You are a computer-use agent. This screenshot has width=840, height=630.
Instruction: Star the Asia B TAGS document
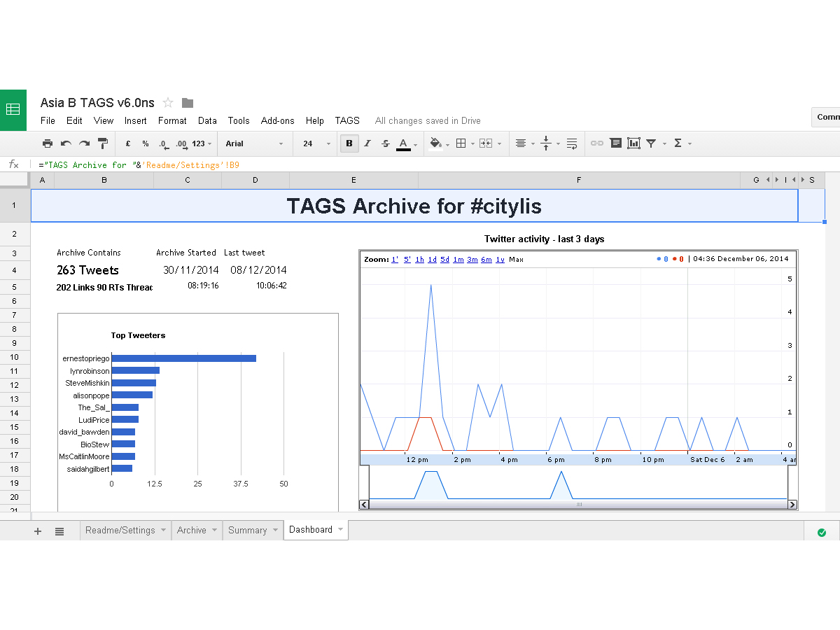click(x=168, y=103)
